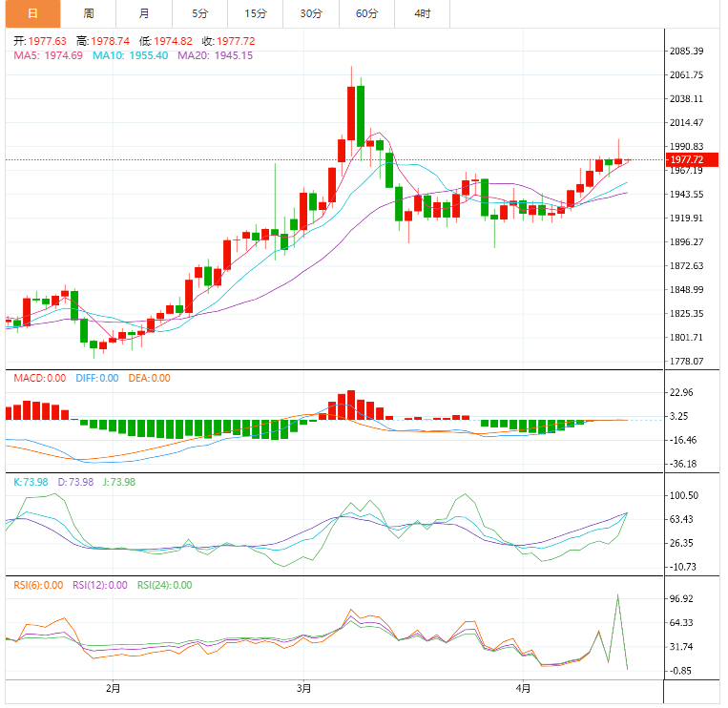Switch to the 周 weekly tab
The height and width of the screenshot is (708, 728).
coord(88,13)
